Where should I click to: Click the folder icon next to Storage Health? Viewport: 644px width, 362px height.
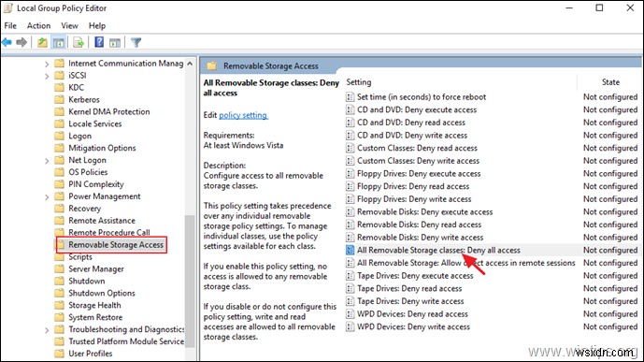(60, 305)
